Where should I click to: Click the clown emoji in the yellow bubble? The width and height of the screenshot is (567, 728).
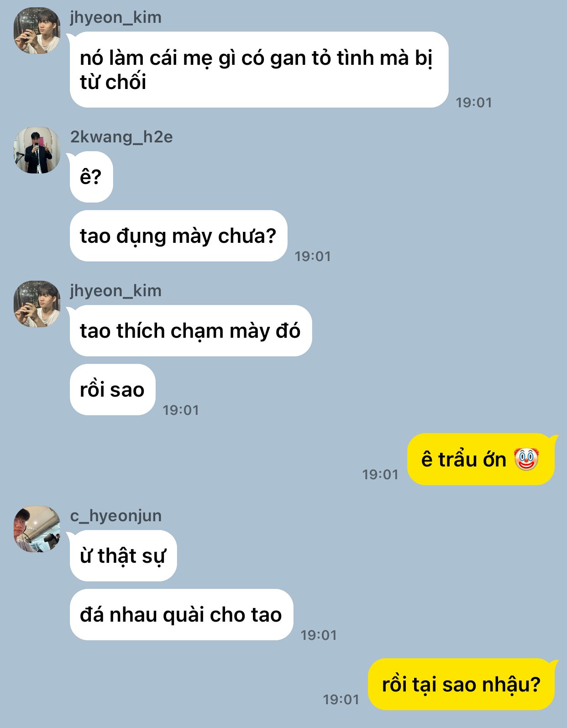526,459
